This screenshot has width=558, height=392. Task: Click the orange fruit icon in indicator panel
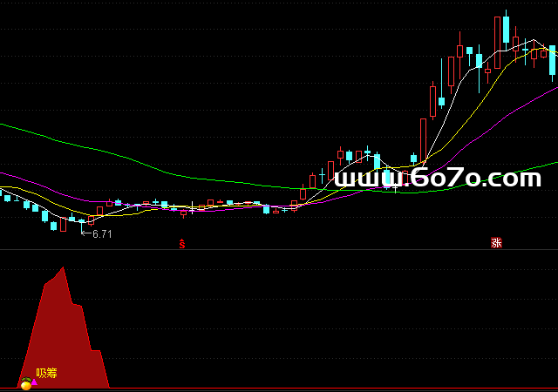click(x=25, y=384)
